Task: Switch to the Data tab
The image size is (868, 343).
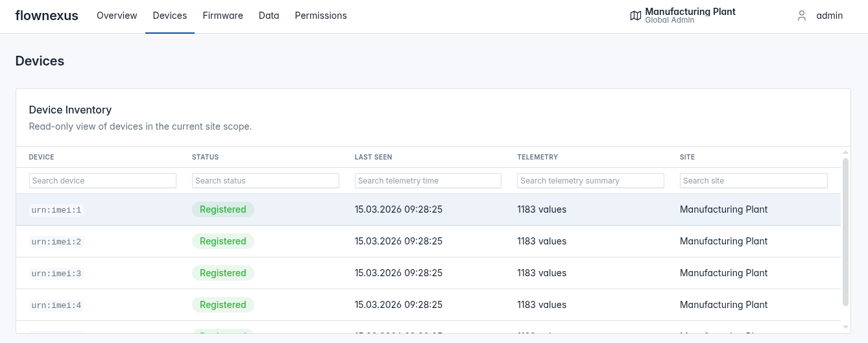Action: point(269,16)
